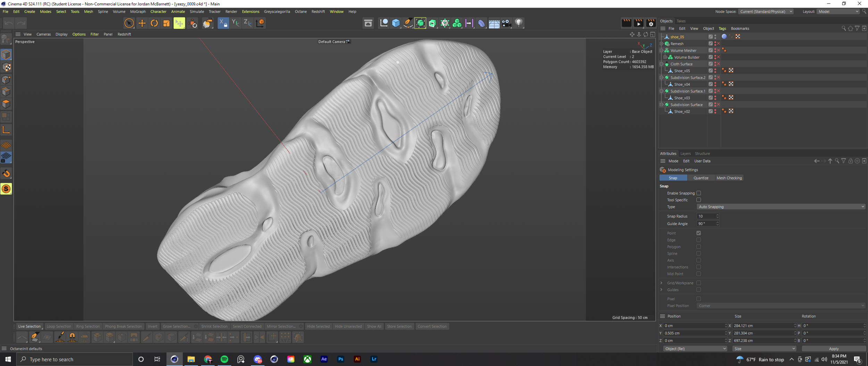868x366 pixels.
Task: Open Spotify from the taskbar
Action: (x=224, y=359)
